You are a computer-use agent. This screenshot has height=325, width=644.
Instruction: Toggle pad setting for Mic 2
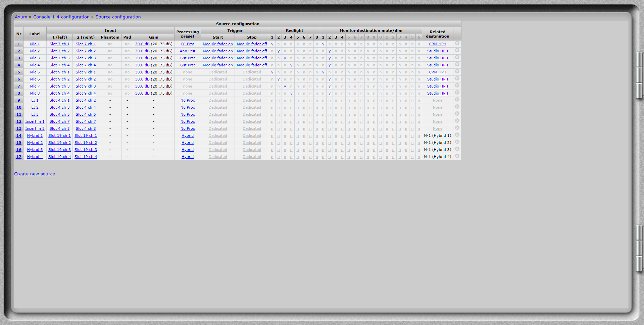127,51
